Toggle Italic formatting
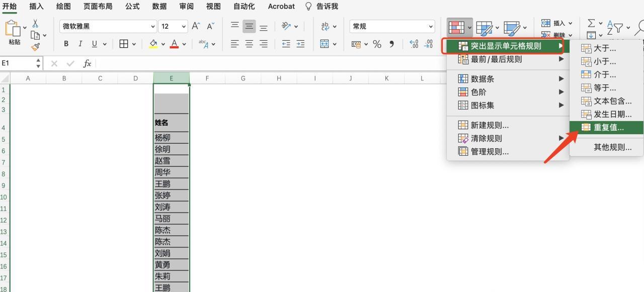This screenshot has width=644, height=292. point(80,44)
